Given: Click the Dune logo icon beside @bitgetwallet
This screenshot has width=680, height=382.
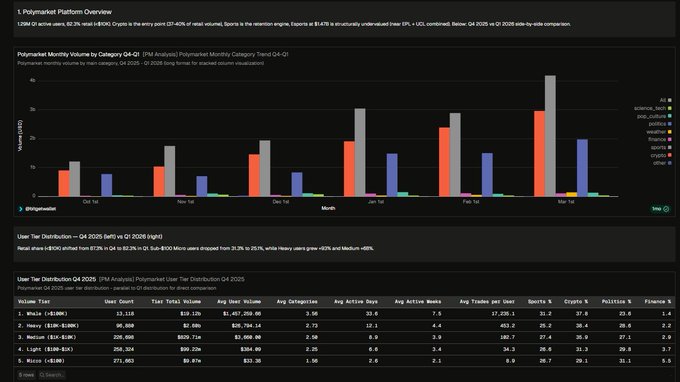Looking at the screenshot, I should click(20, 209).
